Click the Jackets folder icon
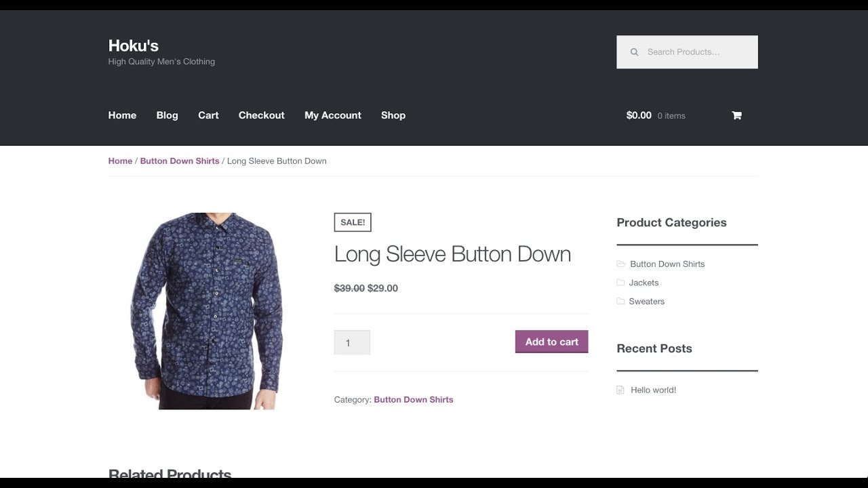The width and height of the screenshot is (868, 488). click(x=620, y=283)
